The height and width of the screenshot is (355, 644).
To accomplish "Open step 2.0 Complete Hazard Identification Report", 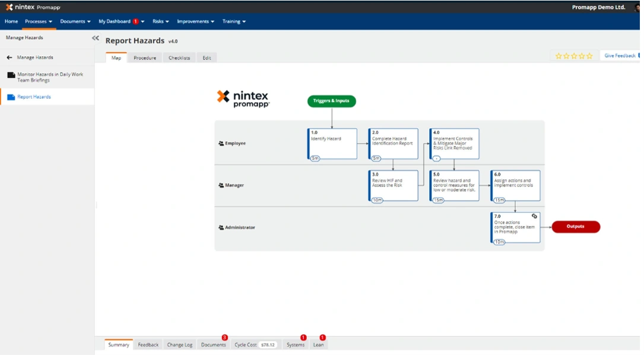I will [x=394, y=144].
